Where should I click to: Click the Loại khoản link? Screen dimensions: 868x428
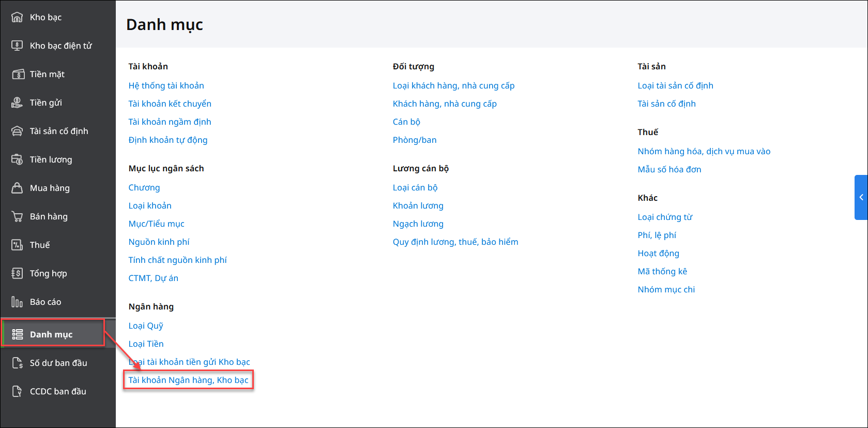click(x=150, y=205)
